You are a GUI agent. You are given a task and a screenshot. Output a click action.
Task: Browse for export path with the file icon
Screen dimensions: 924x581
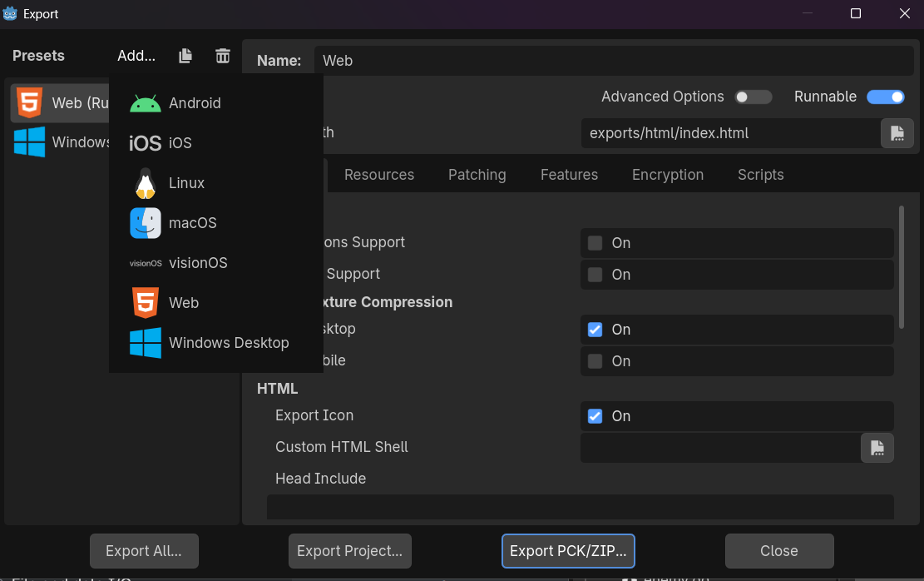click(x=897, y=133)
